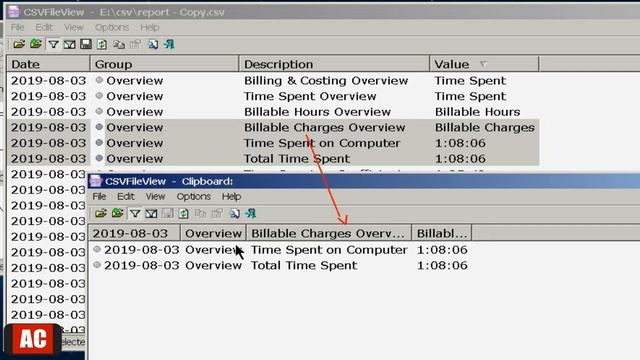
Task: Select the Billing & Costing Overview row
Action: [273, 80]
